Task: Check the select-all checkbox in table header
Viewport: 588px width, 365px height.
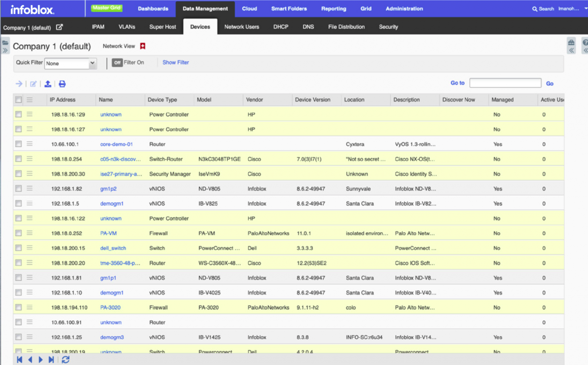Action: (x=18, y=100)
